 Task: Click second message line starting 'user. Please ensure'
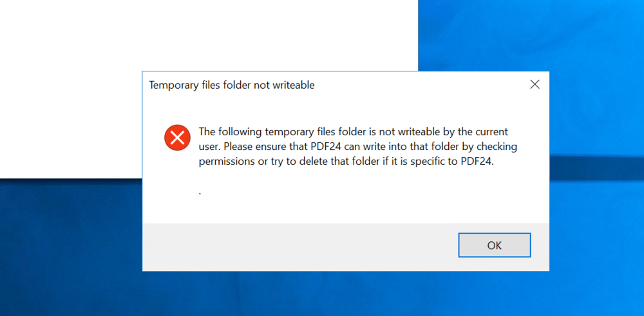click(x=357, y=147)
